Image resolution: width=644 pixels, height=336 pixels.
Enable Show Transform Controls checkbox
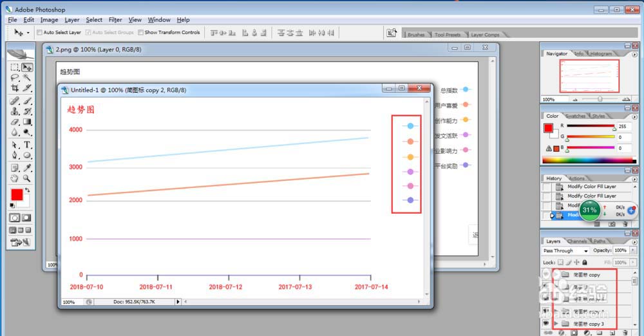tap(141, 32)
